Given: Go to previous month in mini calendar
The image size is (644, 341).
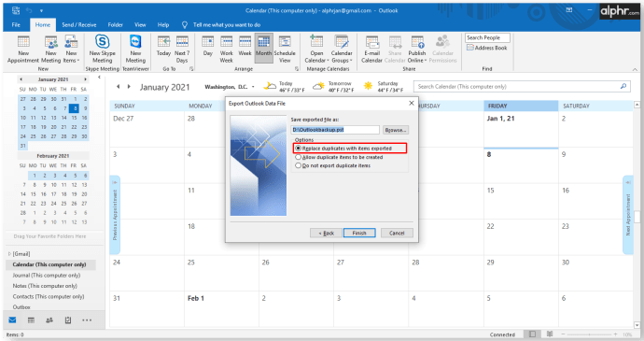Looking at the screenshot, I should [x=21, y=79].
